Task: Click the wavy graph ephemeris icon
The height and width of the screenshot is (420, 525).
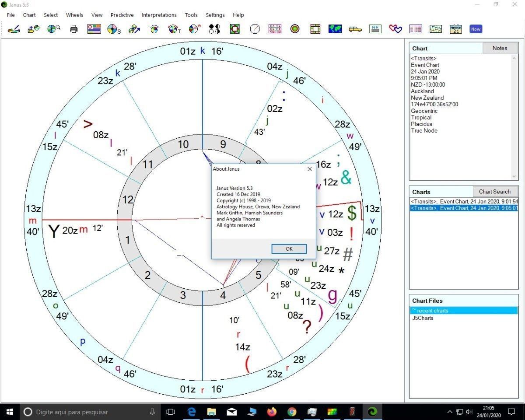Action: pos(435,29)
